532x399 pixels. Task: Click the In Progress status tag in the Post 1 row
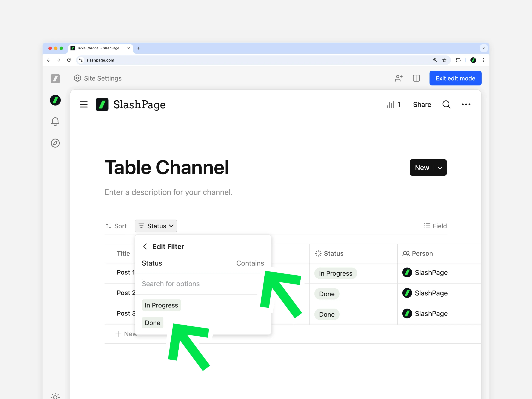click(x=336, y=273)
